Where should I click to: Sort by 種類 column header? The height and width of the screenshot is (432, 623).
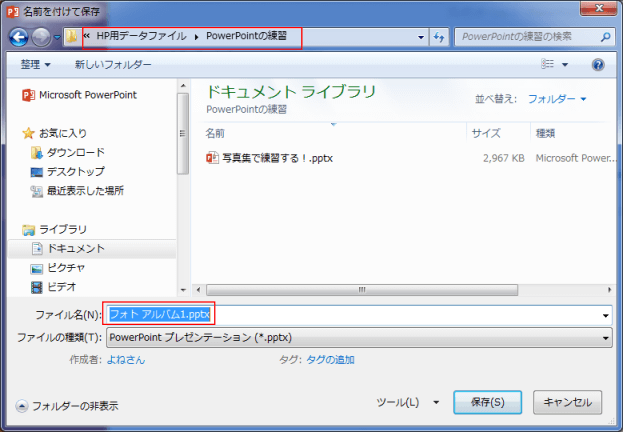click(x=545, y=133)
